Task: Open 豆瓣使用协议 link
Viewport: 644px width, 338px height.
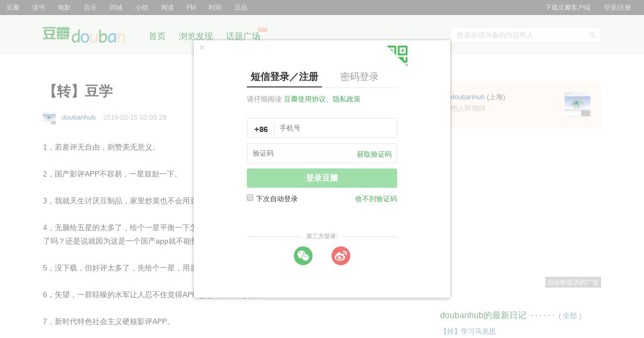Action: (305, 99)
